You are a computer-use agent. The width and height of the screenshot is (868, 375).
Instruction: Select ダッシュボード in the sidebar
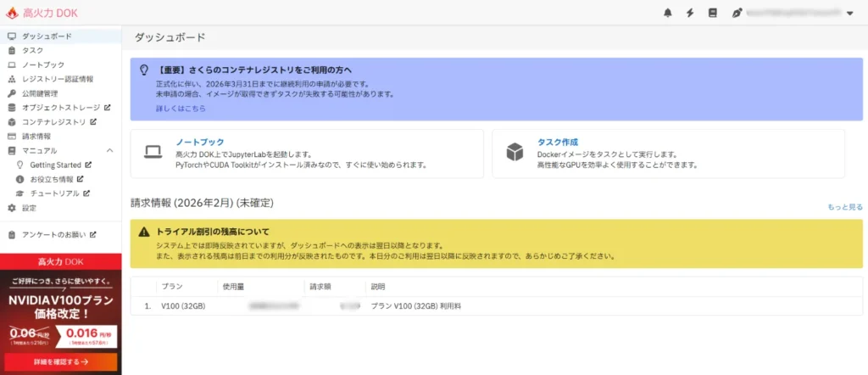pos(61,36)
